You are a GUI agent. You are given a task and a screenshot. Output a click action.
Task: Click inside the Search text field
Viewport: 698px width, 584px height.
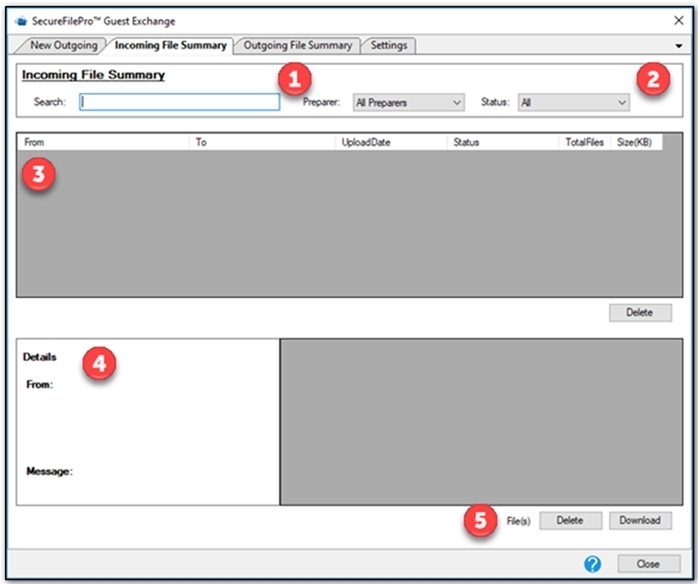click(x=180, y=102)
